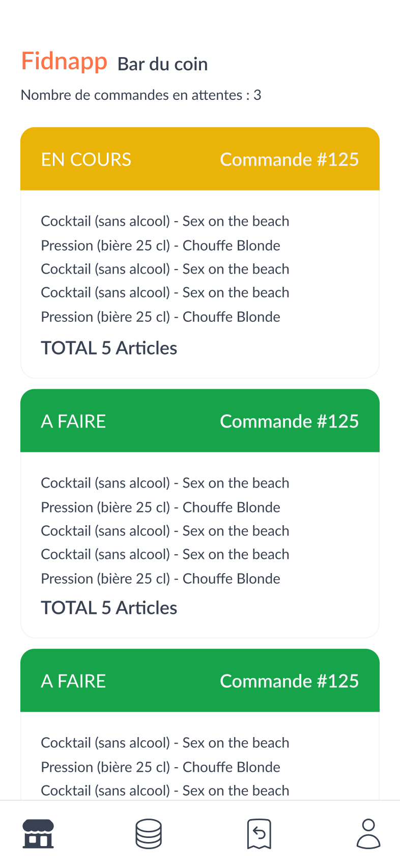This screenshot has height=868, width=400.
Task: Click the orange Fidnapp logo
Action: point(64,62)
